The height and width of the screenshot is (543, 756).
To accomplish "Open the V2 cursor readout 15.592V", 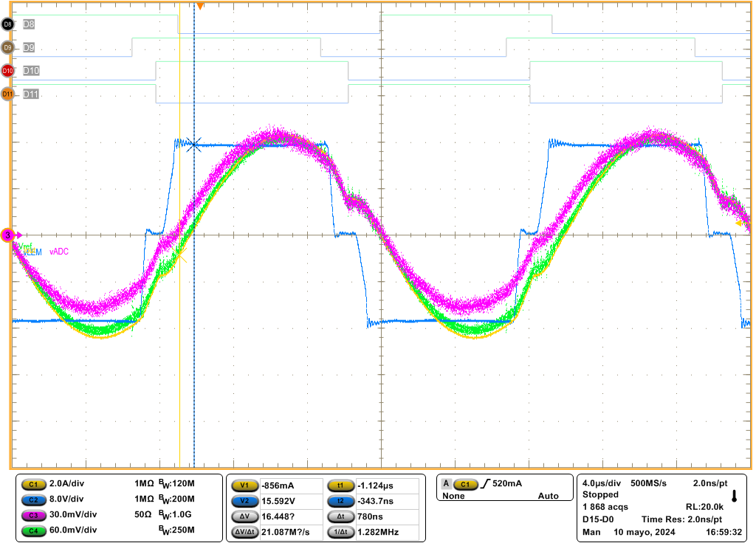I will (291, 501).
